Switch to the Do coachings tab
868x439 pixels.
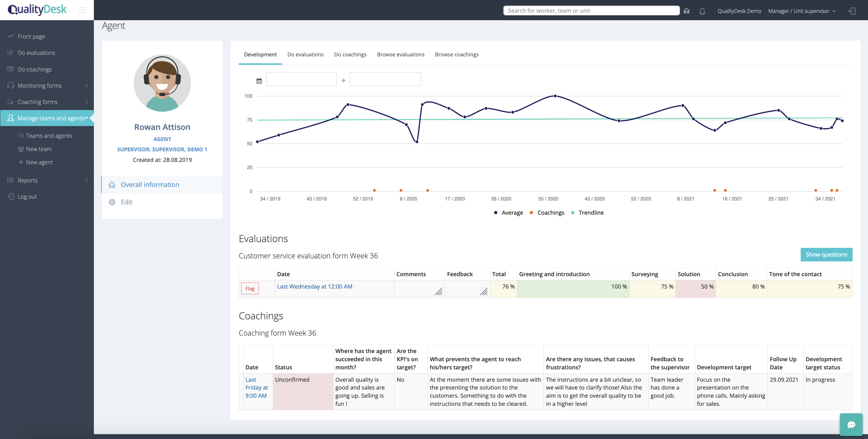pos(350,55)
